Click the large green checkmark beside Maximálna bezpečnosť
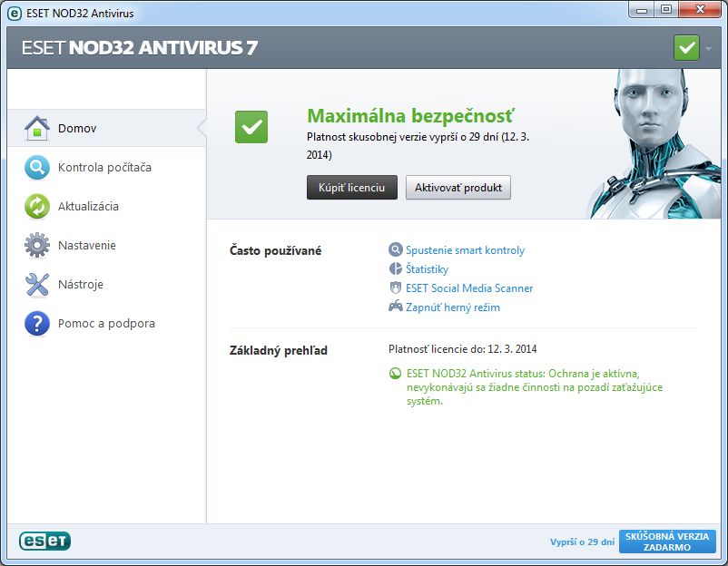This screenshot has width=728, height=566. [x=251, y=127]
